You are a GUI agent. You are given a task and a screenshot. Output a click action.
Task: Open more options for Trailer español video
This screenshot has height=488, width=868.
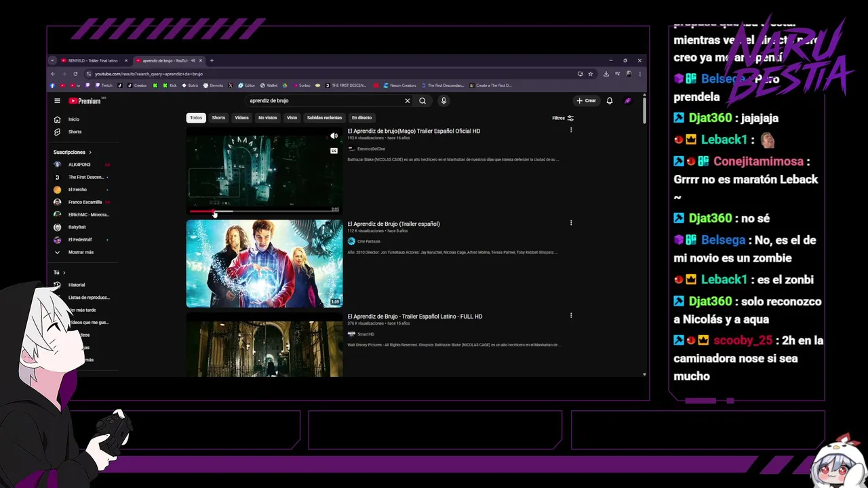pyautogui.click(x=571, y=223)
